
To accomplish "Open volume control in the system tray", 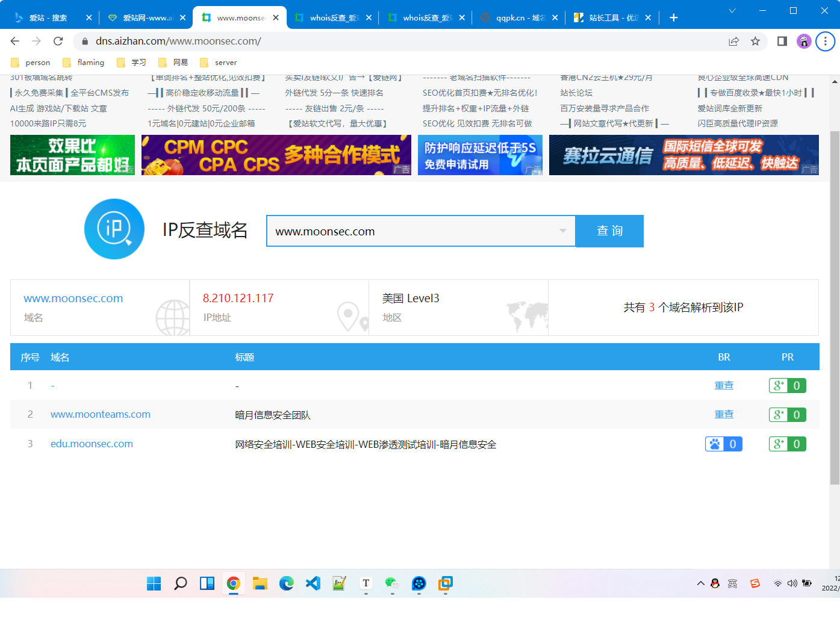I will 792,583.
